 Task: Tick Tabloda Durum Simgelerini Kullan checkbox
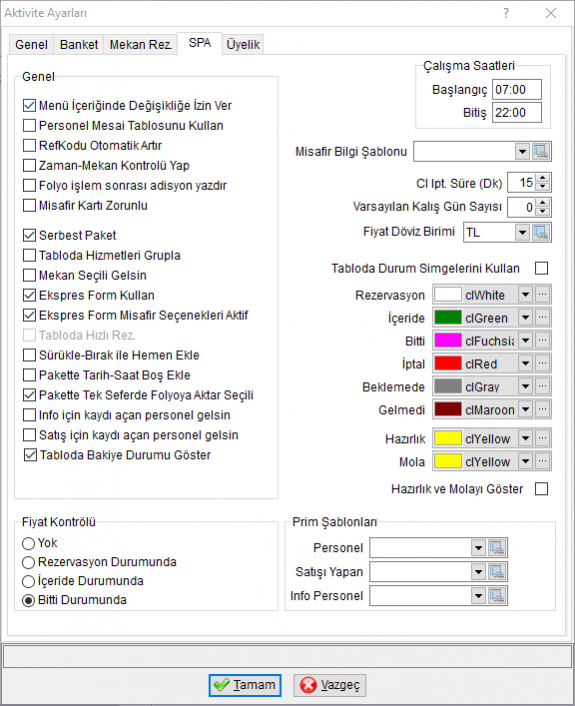[542, 268]
